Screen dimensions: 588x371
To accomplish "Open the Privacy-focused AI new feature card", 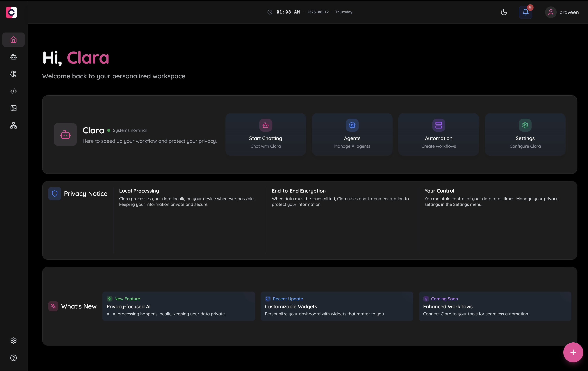I will click(x=179, y=306).
